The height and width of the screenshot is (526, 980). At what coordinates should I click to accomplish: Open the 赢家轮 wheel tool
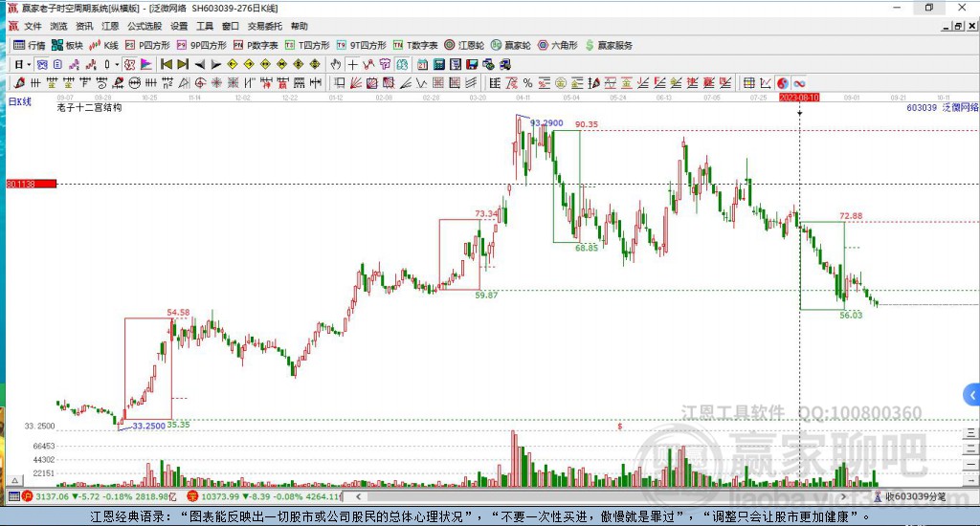tap(511, 45)
